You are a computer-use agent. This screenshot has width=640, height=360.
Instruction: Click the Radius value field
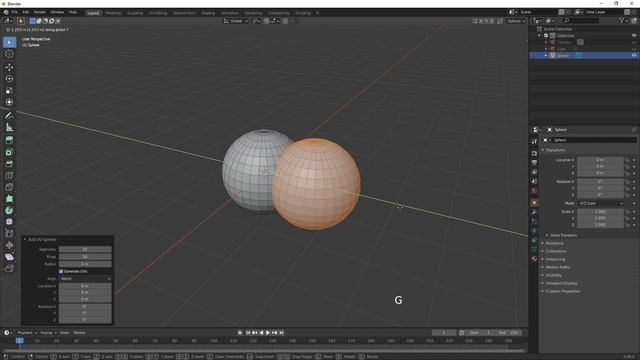coord(85,264)
